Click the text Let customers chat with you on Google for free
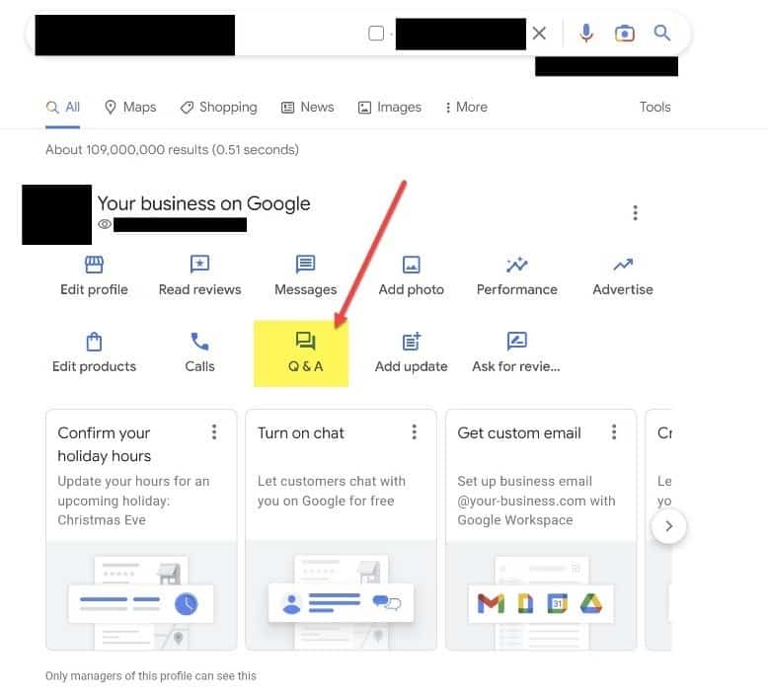This screenshot has height=700, width=768. click(x=332, y=491)
